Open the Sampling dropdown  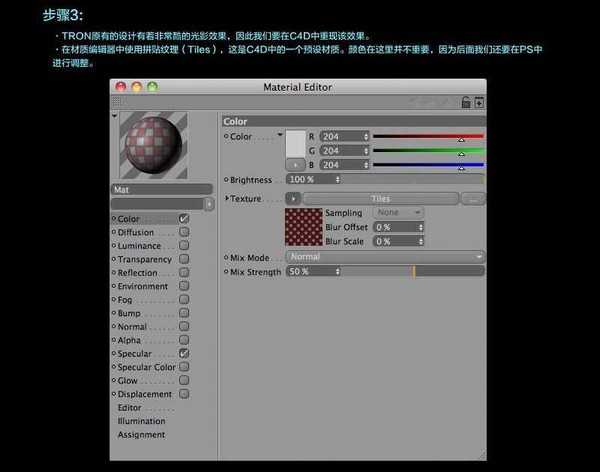tap(398, 213)
